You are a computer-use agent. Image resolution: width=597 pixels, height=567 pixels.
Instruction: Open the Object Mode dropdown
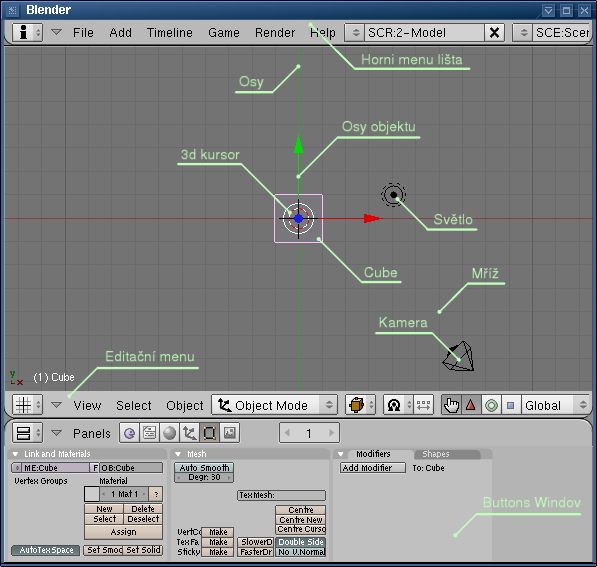[x=275, y=405]
